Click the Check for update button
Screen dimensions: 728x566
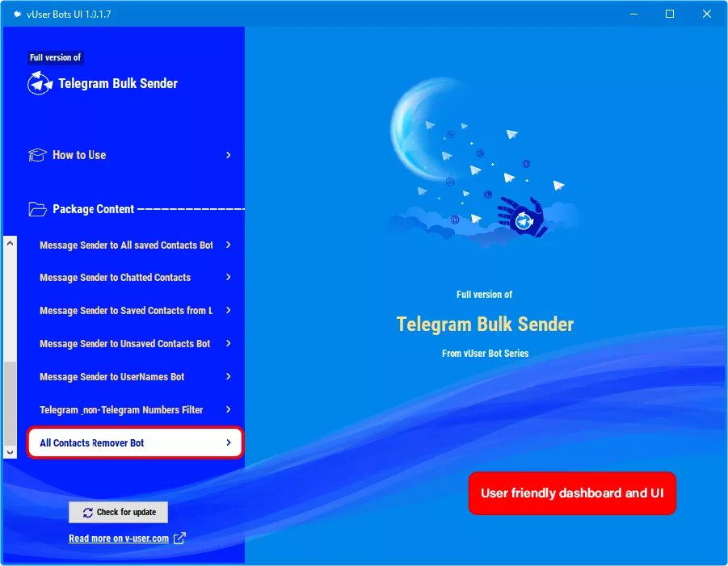point(119,512)
